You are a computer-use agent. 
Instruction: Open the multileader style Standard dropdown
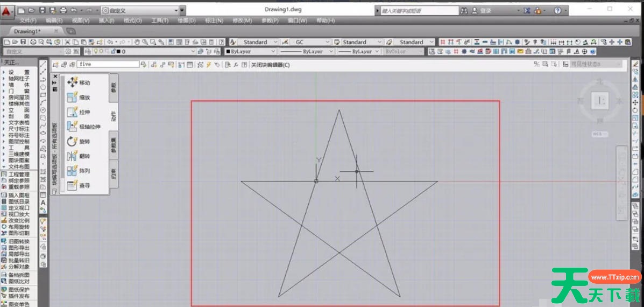(x=414, y=42)
